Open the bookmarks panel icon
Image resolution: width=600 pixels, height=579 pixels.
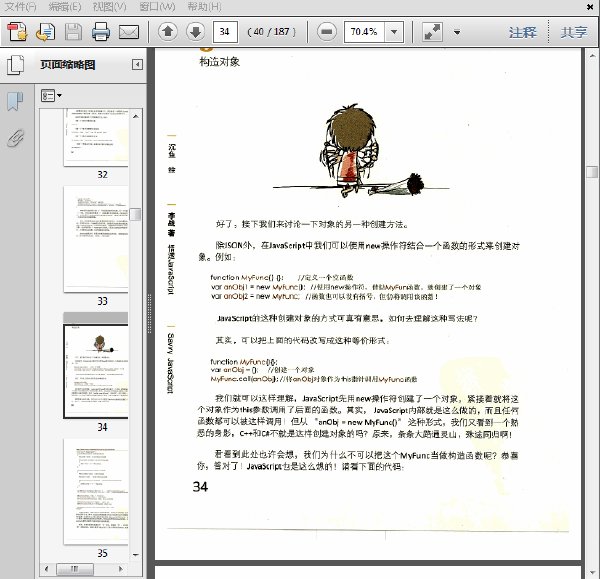click(x=15, y=101)
